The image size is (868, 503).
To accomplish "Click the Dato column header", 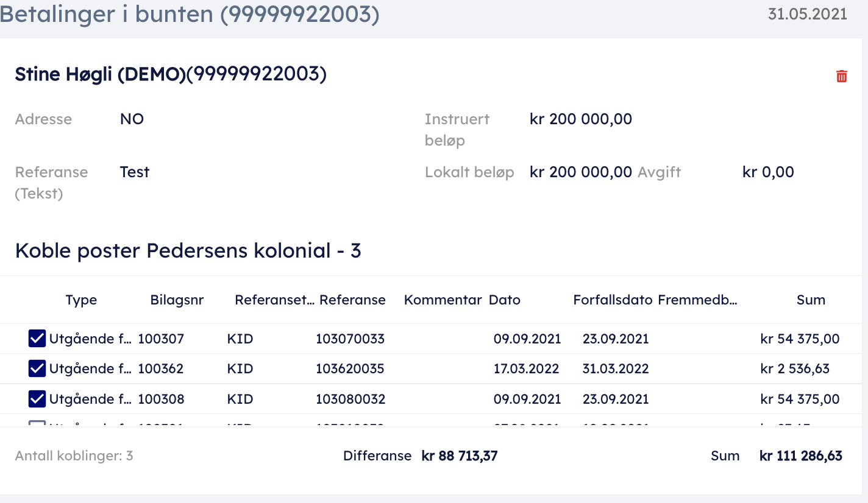I will click(504, 300).
